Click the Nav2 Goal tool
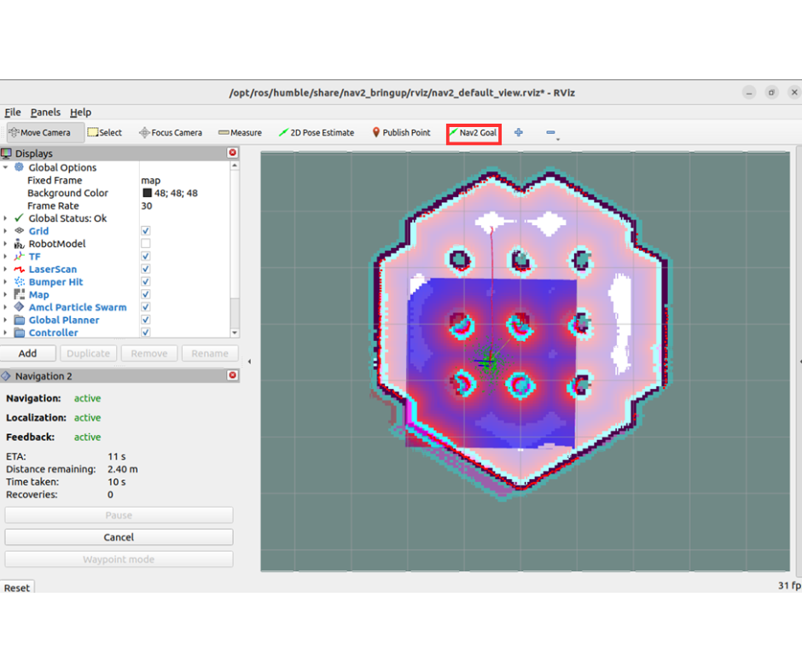Viewport: 802px width, 672px height. [473, 133]
